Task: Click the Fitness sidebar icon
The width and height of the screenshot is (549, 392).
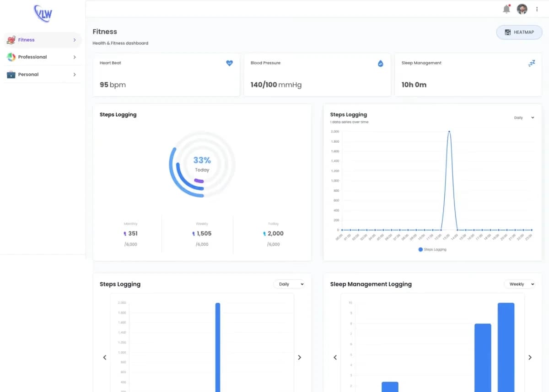Action: (x=11, y=40)
